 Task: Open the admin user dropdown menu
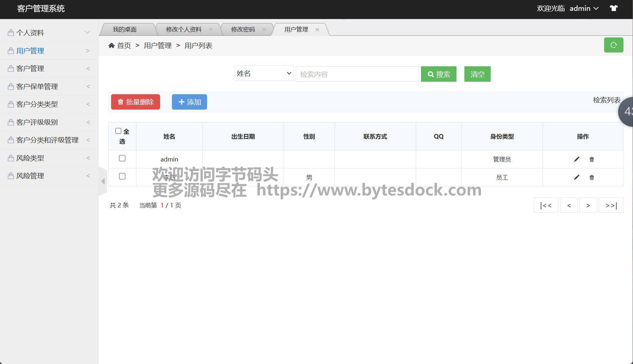pos(584,9)
